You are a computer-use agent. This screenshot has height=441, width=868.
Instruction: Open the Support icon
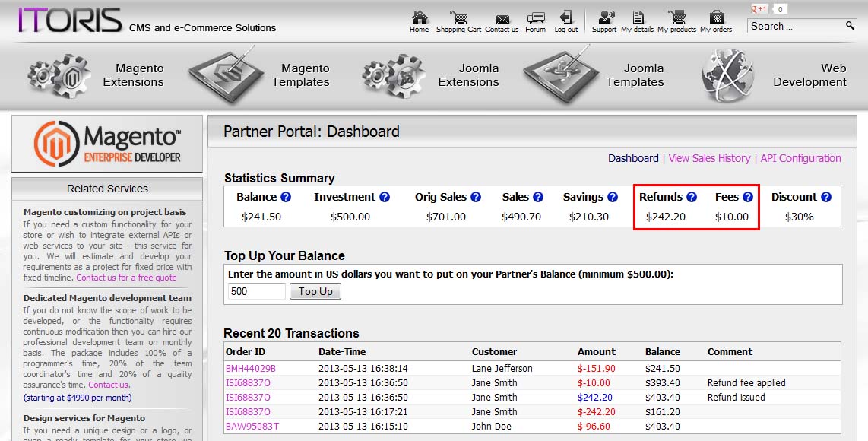coord(606,17)
